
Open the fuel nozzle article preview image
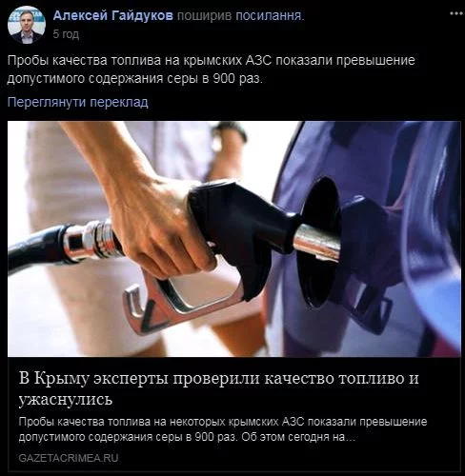234,239
